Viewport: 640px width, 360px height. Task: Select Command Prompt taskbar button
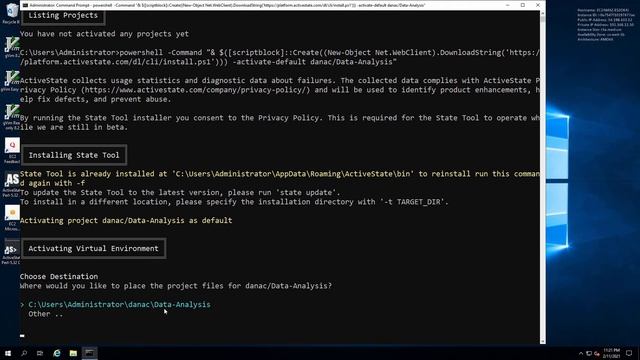89,353
